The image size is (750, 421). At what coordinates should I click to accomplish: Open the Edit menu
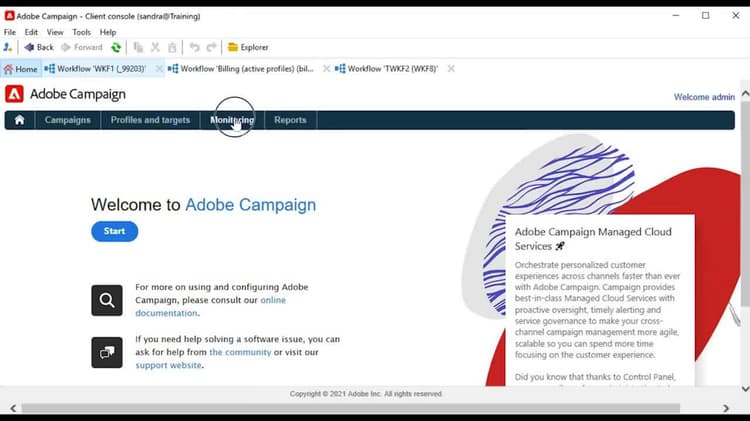tap(31, 32)
